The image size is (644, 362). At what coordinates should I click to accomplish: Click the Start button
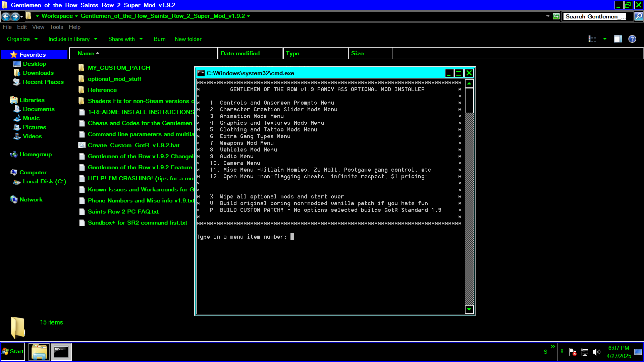coord(13,352)
